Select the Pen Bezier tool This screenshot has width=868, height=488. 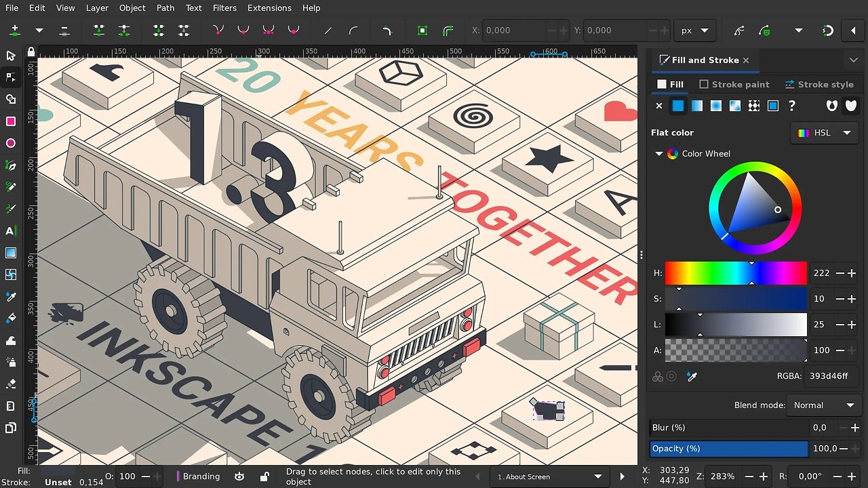[10, 165]
